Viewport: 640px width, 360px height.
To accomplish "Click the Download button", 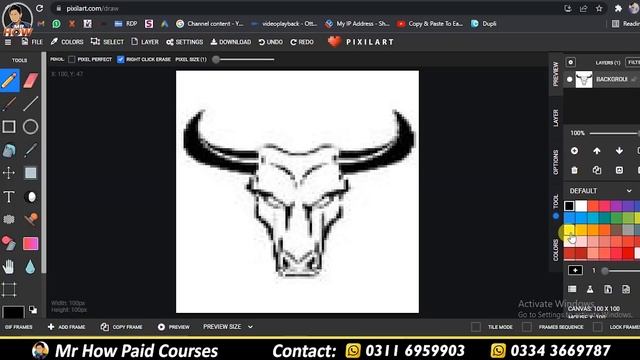I will [x=231, y=42].
